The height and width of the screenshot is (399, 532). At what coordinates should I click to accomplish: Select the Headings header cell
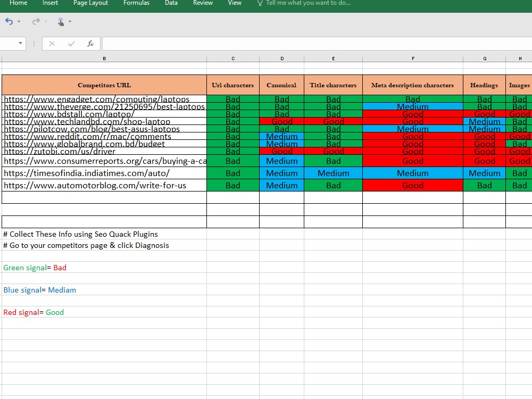(485, 85)
